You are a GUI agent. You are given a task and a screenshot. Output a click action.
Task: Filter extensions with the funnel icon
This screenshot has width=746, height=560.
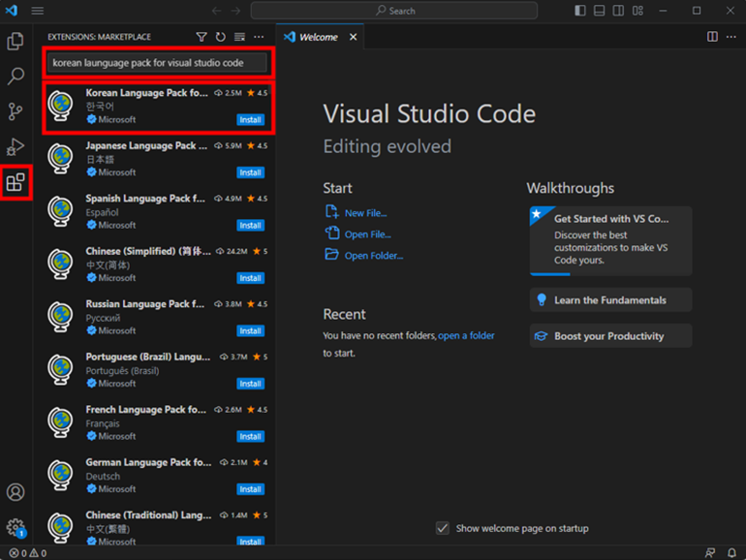point(202,37)
